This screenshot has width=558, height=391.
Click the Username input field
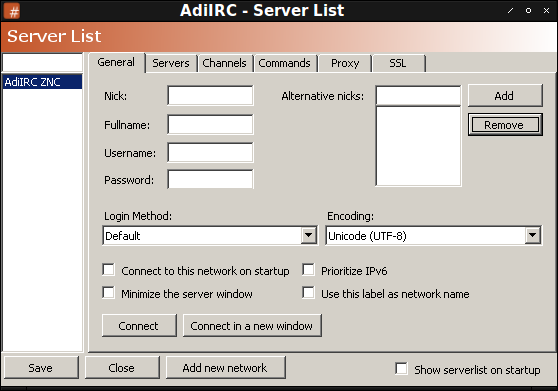click(210, 152)
